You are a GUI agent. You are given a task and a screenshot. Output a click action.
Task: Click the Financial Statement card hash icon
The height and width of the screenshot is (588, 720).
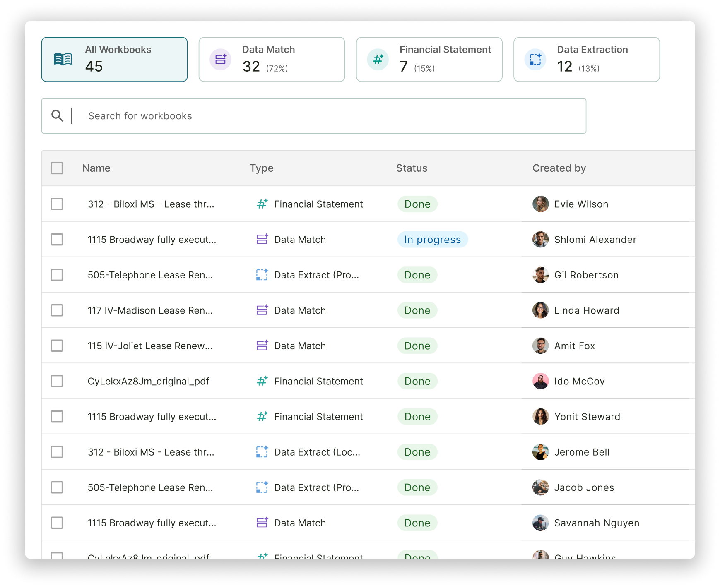(x=378, y=60)
